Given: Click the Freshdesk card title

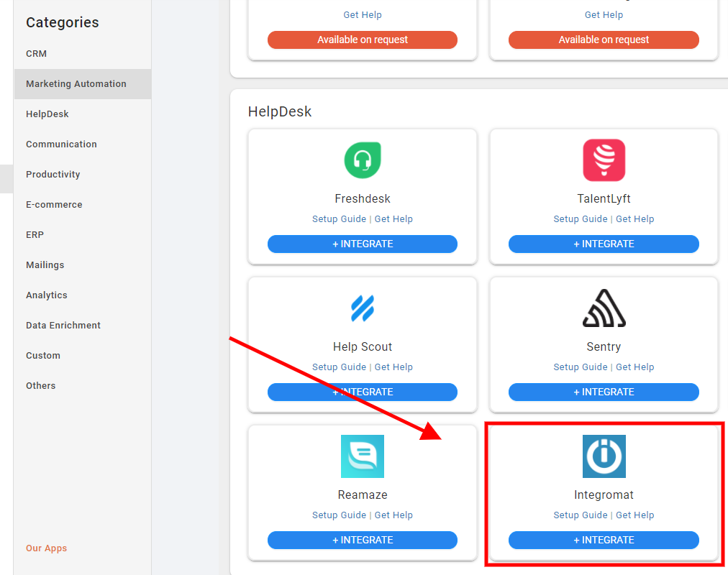Looking at the screenshot, I should (363, 199).
